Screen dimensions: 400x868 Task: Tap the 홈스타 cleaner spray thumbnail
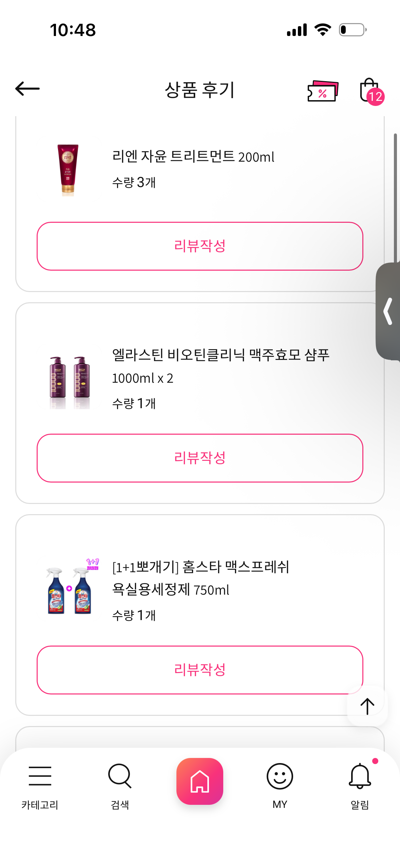point(70,588)
